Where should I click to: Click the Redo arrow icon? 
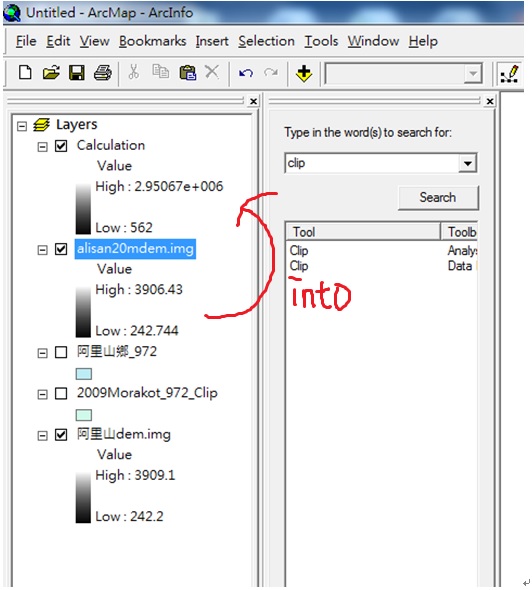tap(271, 72)
